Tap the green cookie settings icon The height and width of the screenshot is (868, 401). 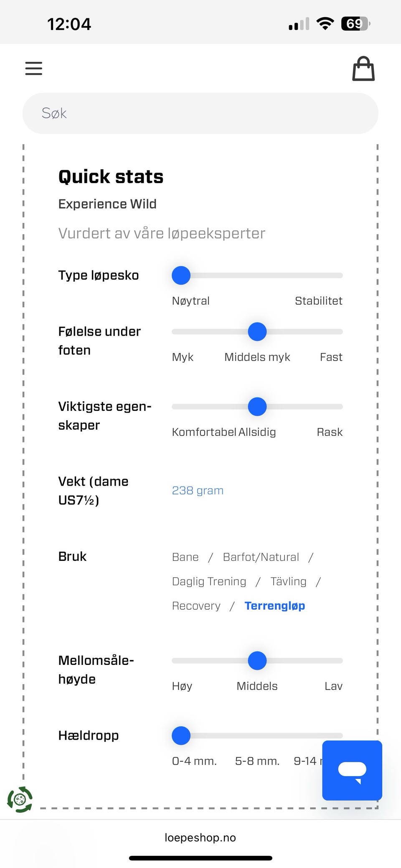coord(20,799)
